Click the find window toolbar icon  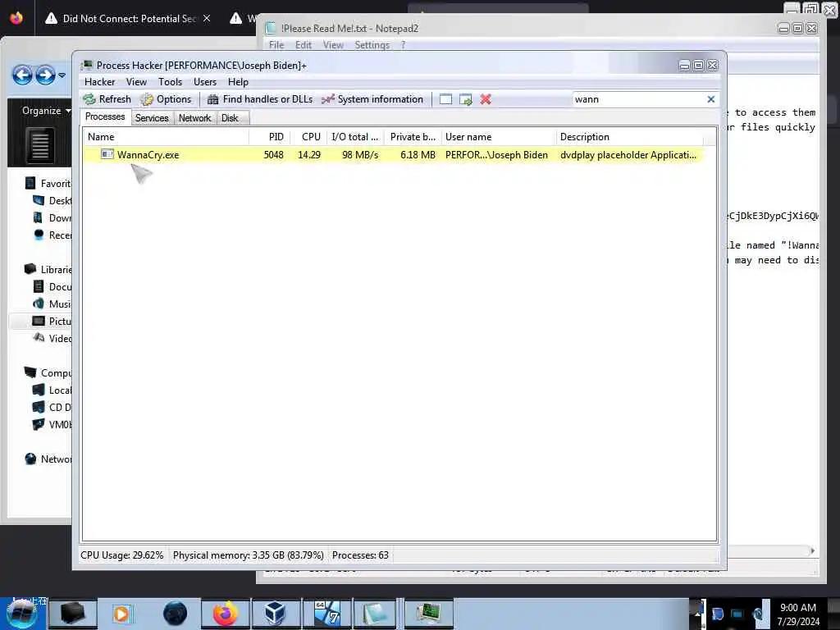445,99
